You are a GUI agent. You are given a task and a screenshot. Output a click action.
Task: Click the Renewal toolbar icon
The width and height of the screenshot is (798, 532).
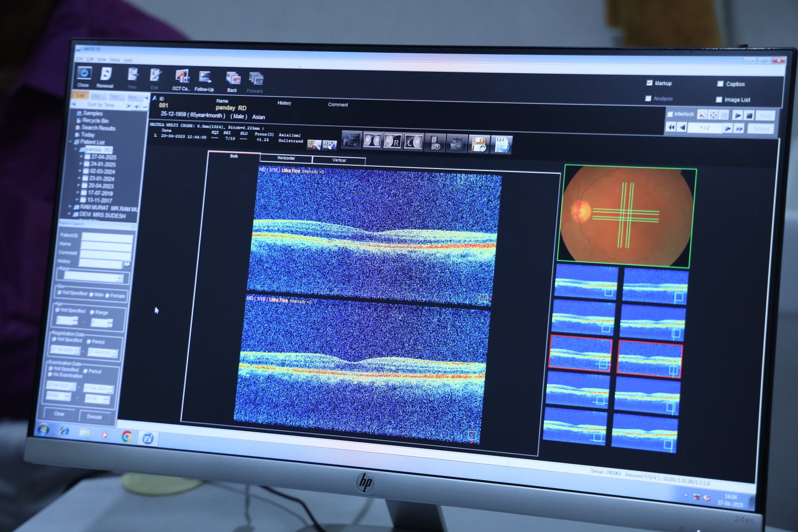point(105,75)
